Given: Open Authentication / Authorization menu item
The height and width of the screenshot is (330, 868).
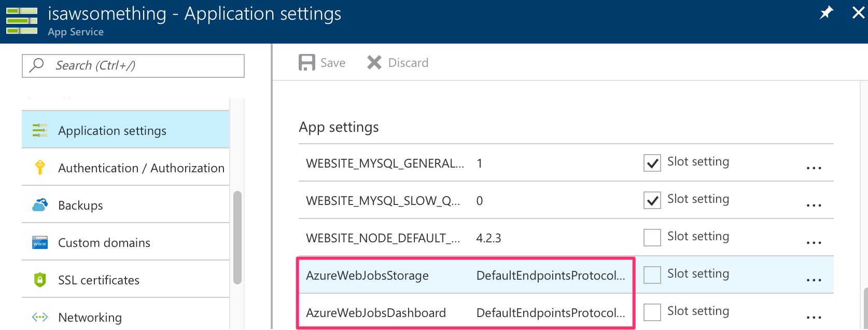Looking at the screenshot, I should tap(125, 167).
